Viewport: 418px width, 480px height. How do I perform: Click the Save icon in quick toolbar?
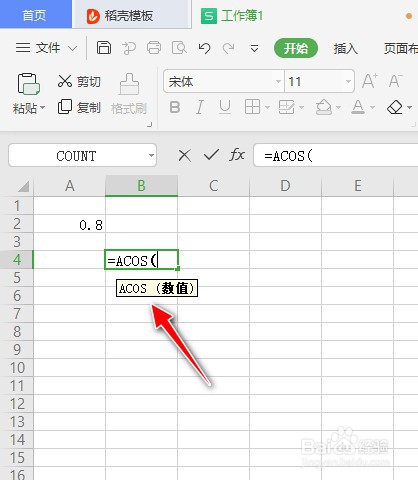pyautogui.click(x=104, y=48)
